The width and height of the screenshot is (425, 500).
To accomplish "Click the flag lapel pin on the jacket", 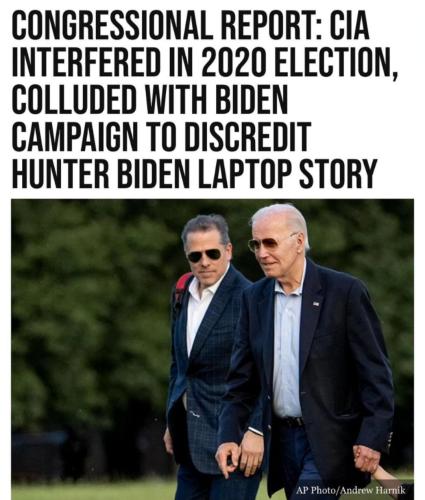I will pos(316,304).
